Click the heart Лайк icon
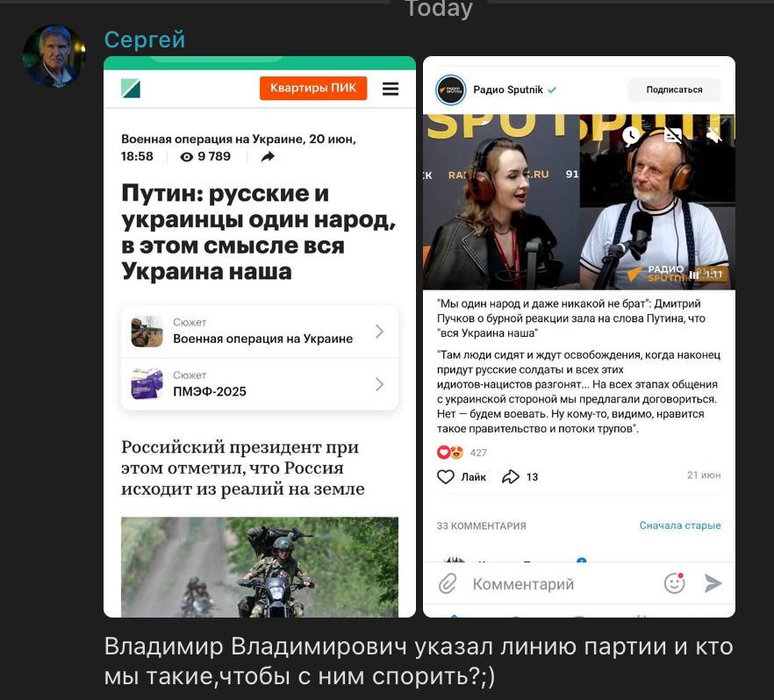 (445, 476)
